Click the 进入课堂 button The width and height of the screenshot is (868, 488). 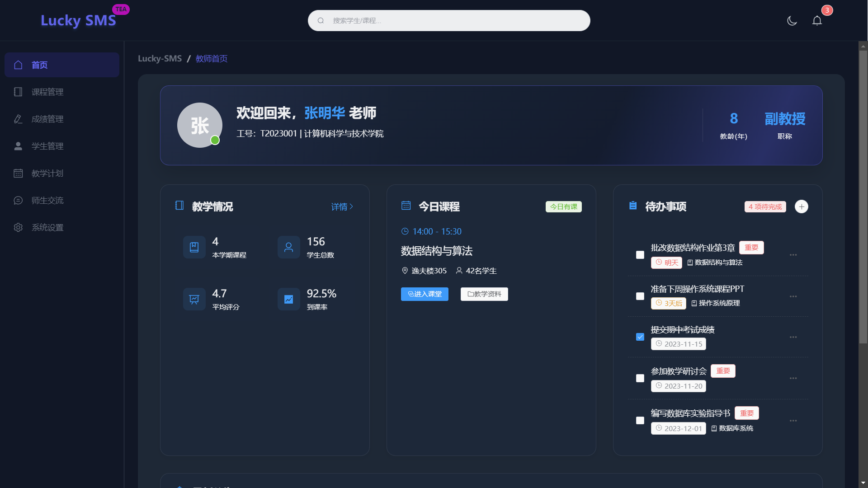(424, 294)
